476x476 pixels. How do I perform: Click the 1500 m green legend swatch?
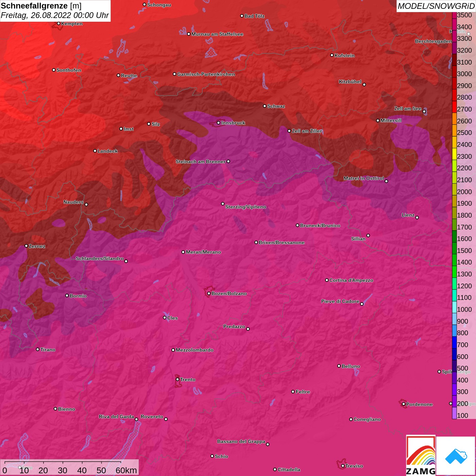coord(454,248)
